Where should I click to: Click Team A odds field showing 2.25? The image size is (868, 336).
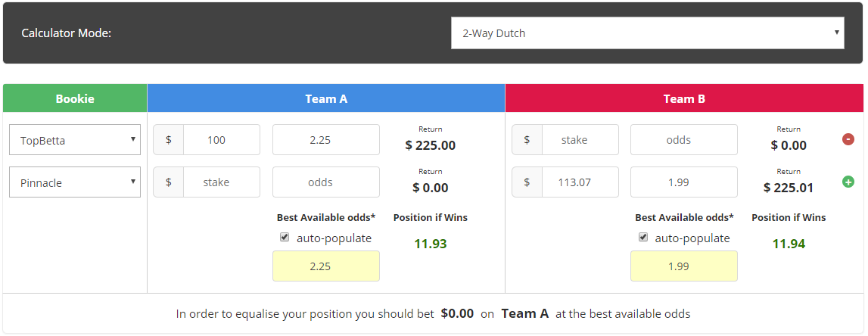[326, 140]
